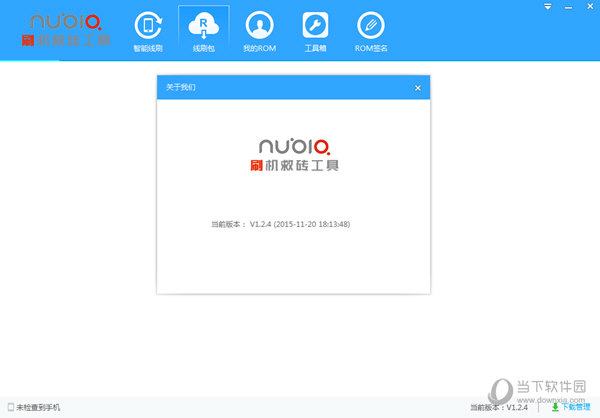Open 下载管理 download manager

[571, 407]
